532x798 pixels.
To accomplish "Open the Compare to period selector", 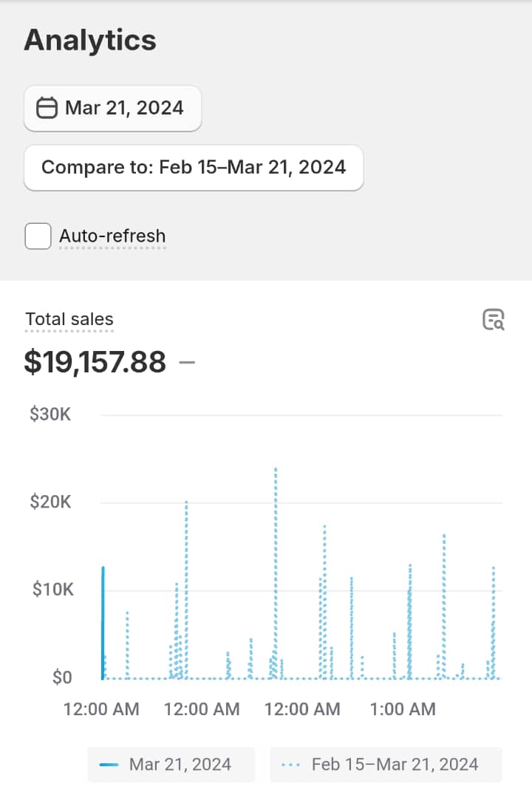I will [x=194, y=167].
